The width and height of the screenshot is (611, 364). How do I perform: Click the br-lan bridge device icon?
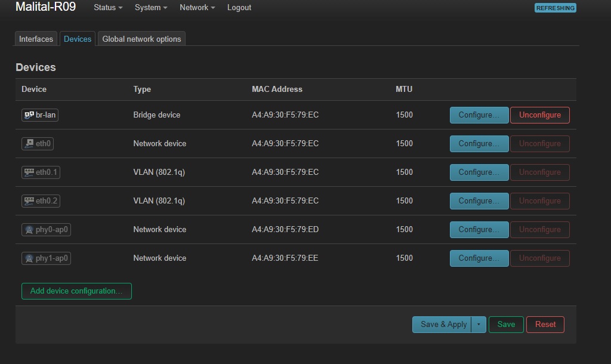click(29, 115)
